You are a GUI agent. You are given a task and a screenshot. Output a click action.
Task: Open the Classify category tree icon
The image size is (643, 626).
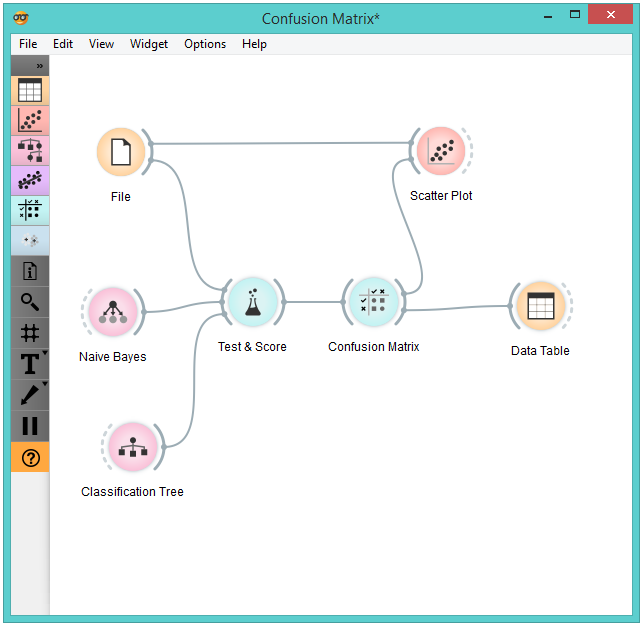[30, 150]
